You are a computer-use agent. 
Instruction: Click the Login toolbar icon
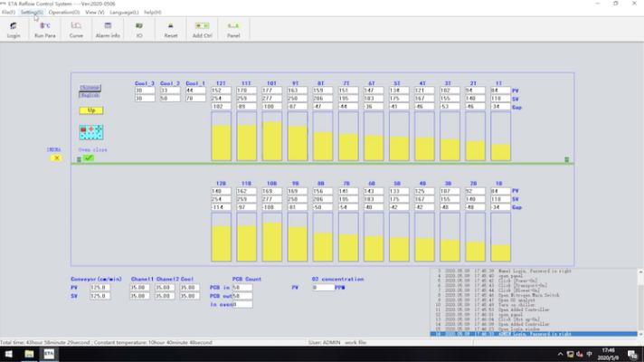point(14,29)
